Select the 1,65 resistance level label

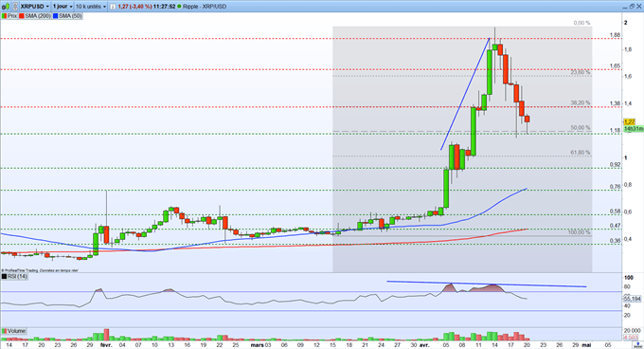pos(615,66)
